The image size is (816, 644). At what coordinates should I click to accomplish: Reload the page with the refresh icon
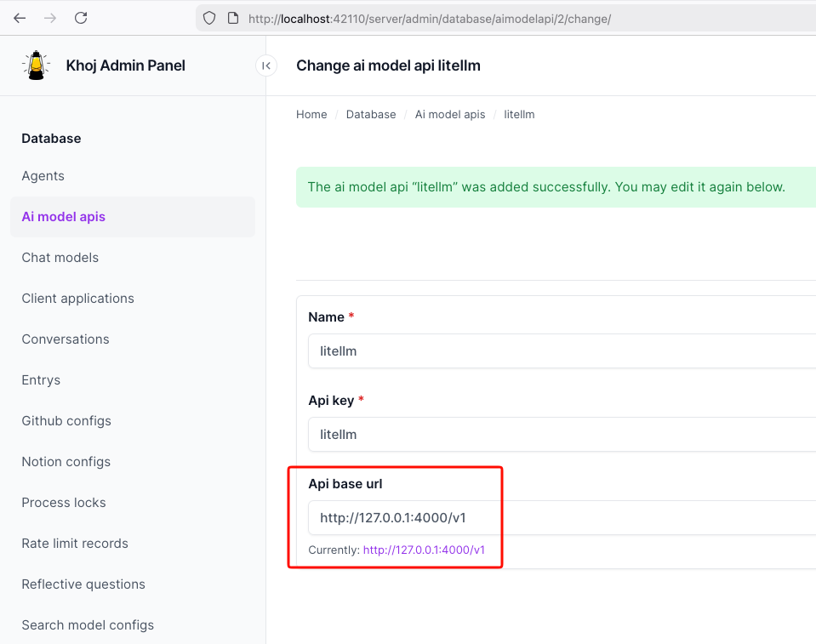click(80, 17)
